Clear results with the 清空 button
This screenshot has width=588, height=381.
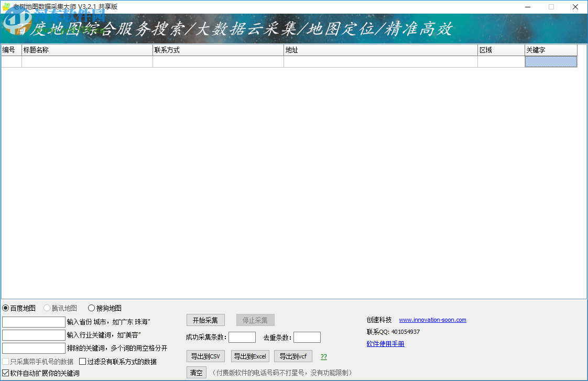(196, 372)
